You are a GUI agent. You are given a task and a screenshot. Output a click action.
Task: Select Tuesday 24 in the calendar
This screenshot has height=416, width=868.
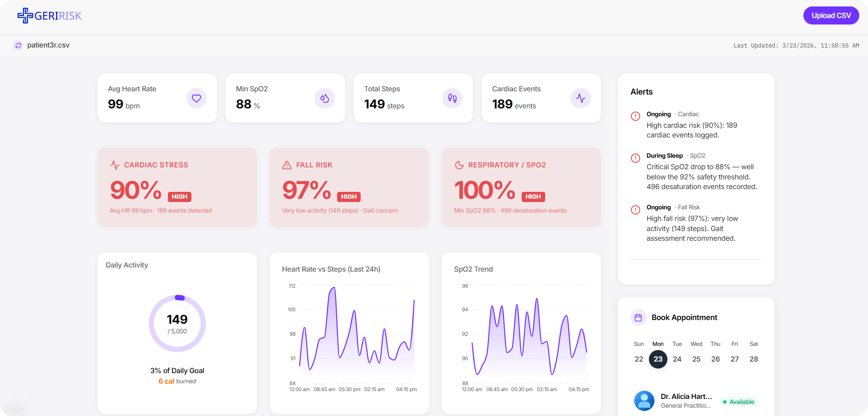(677, 359)
